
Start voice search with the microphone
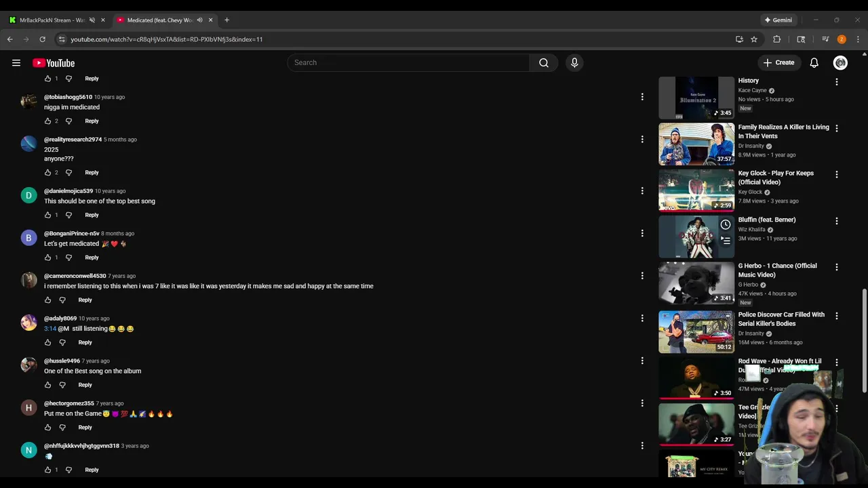574,63
